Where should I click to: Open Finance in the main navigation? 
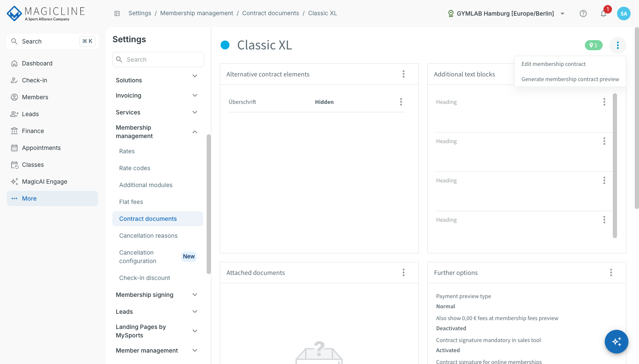point(52,131)
